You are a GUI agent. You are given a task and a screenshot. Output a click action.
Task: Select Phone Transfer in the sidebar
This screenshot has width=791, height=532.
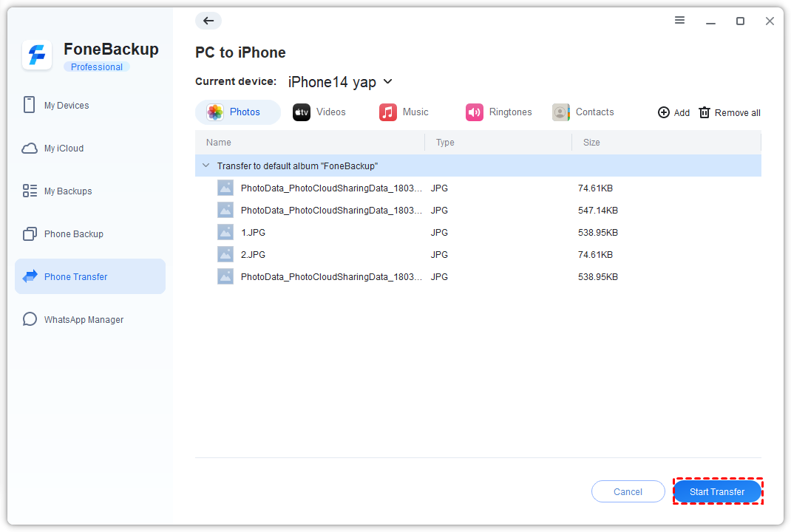coord(90,276)
